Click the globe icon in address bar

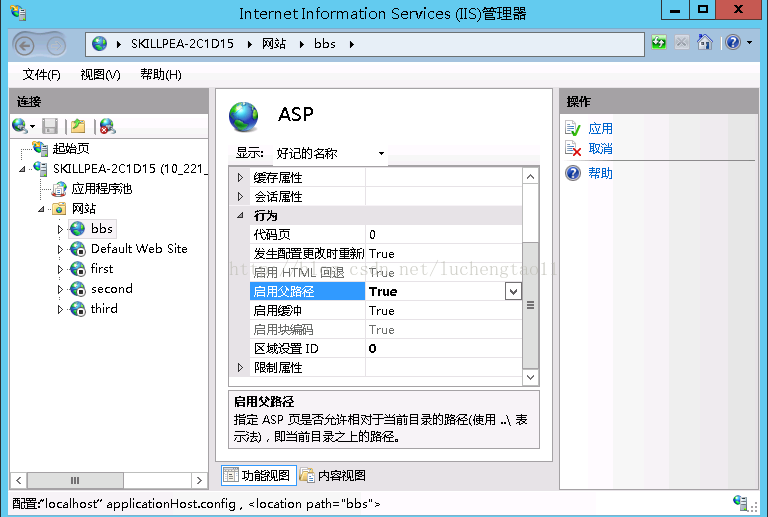click(x=99, y=44)
